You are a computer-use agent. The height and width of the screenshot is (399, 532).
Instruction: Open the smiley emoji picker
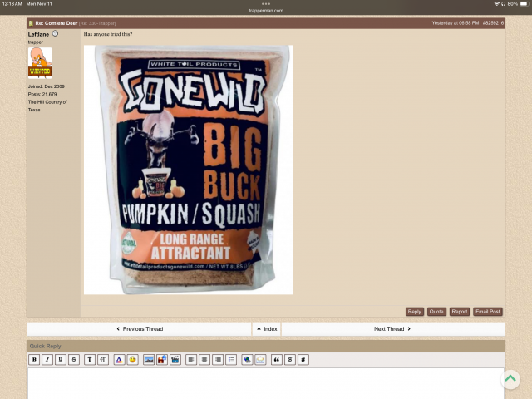click(132, 359)
